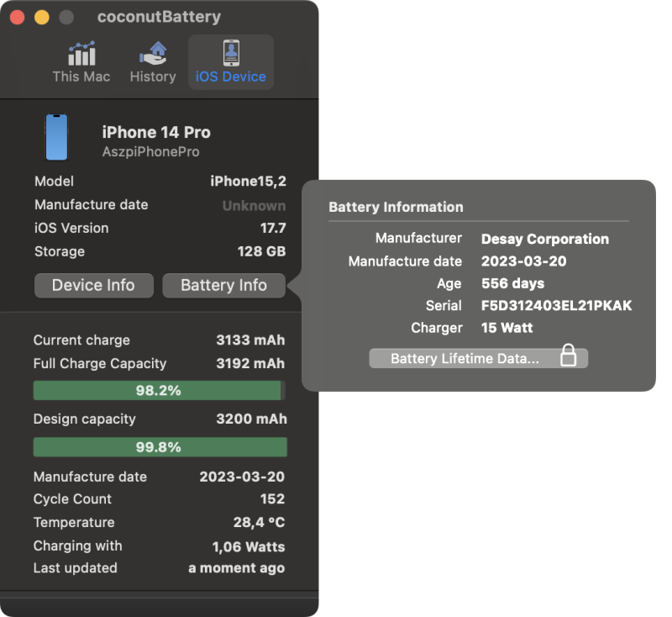Click the serial F5D312403EL21PKAK
This screenshot has height=617, width=672.
556,306
